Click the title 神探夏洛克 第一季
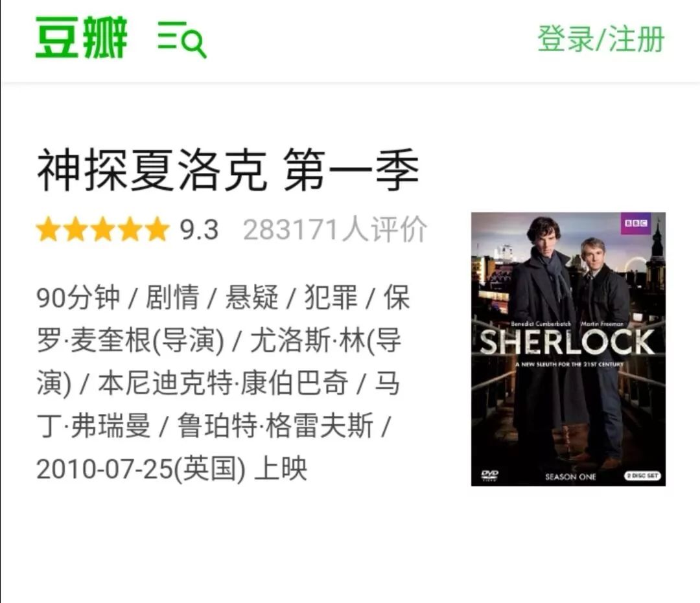 point(228,170)
